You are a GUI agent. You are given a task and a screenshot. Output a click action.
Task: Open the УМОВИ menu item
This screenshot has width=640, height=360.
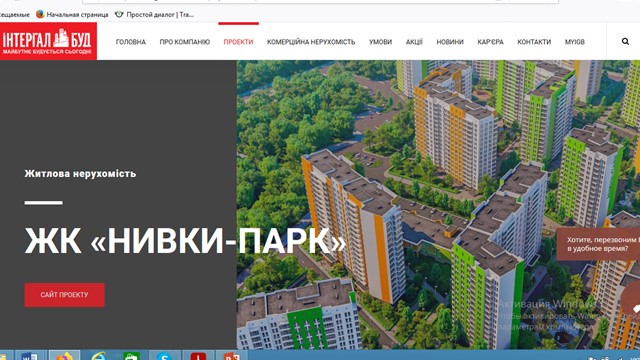click(380, 42)
